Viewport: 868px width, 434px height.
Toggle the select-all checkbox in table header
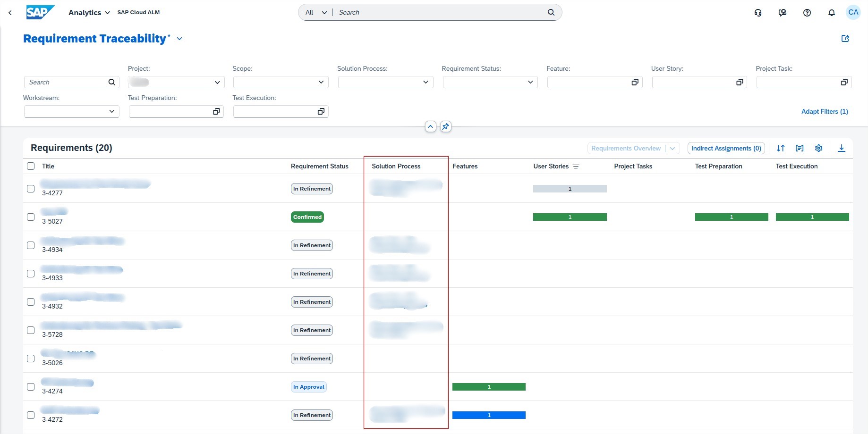click(31, 166)
